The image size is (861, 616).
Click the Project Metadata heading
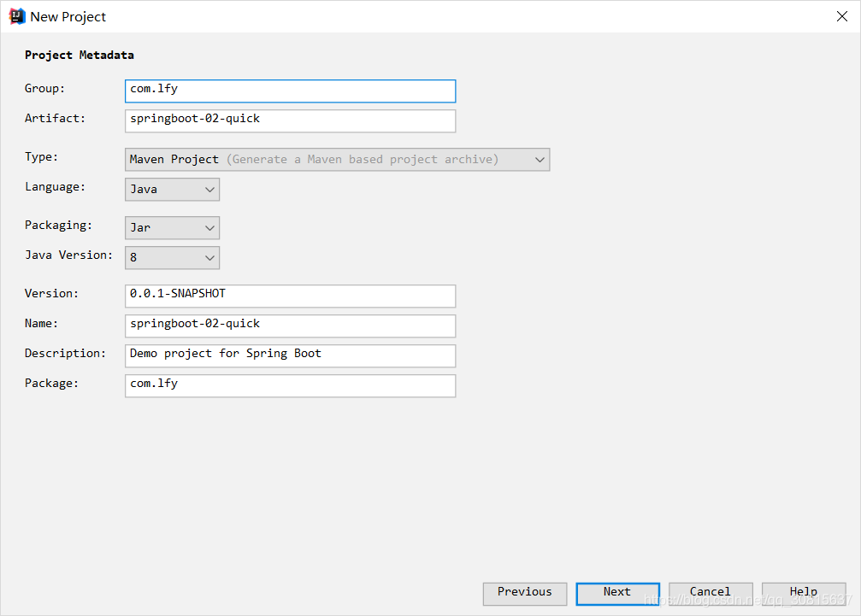pos(79,55)
